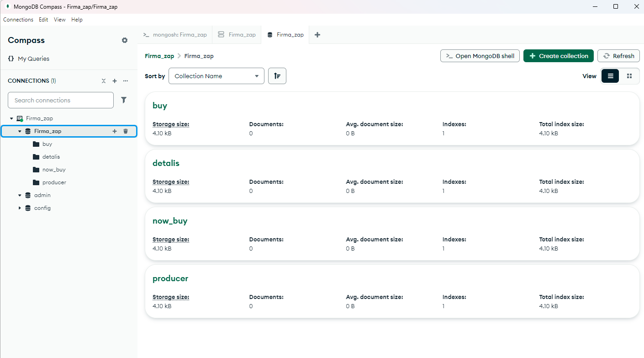The image size is (644, 358).
Task: Open the buy collection card title
Action: (160, 106)
